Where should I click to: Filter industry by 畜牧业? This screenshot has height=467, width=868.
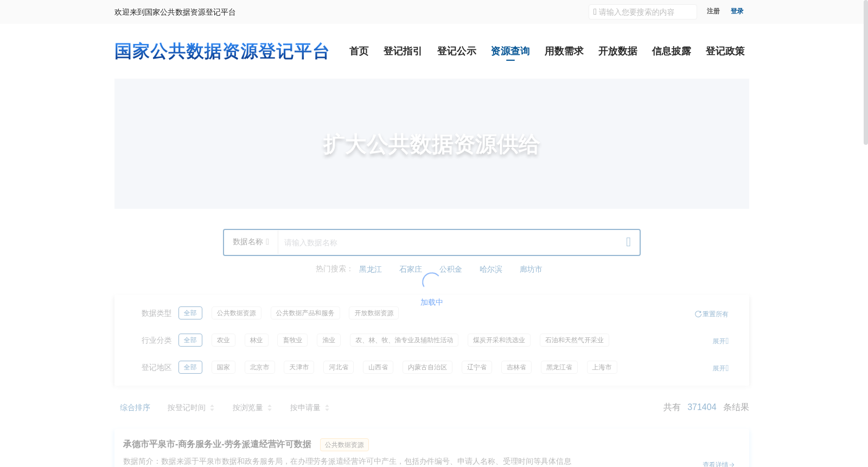[292, 340]
